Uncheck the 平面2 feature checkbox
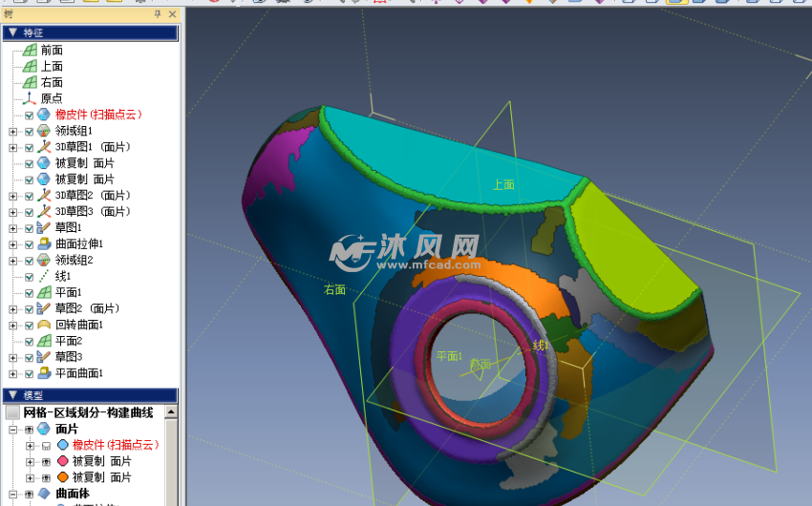Image resolution: width=812 pixels, height=506 pixels. click(29, 342)
